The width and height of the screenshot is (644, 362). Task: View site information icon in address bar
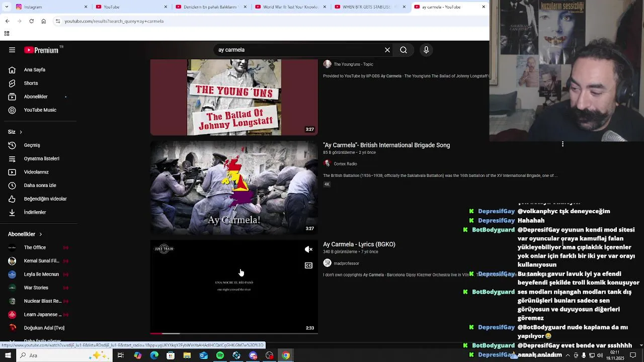click(58, 21)
